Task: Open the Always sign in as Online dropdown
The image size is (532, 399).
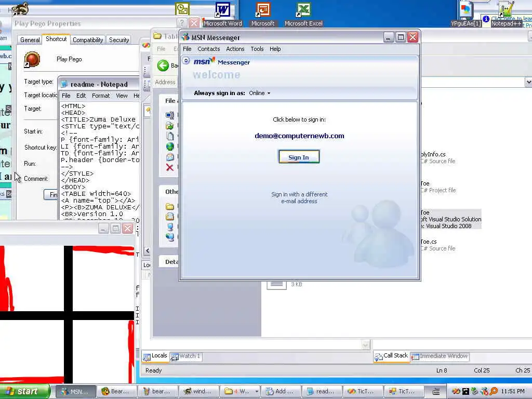Action: pyautogui.click(x=260, y=93)
